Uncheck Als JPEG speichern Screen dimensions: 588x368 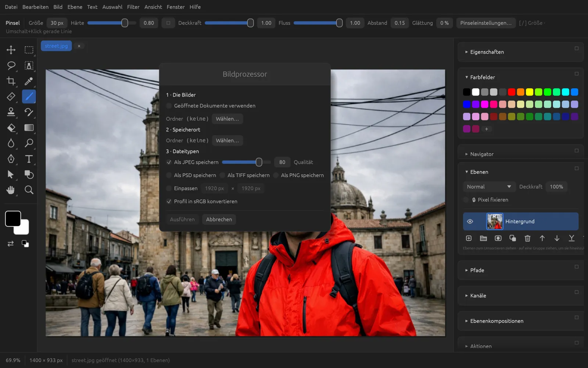tap(169, 162)
